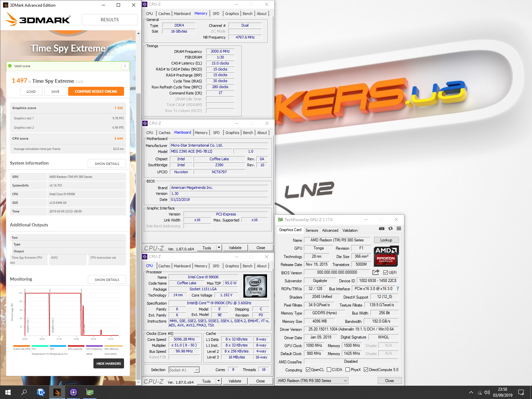
Task: Toggle the DirectCompute 5.0 checkbox
Action: pyautogui.click(x=366, y=370)
